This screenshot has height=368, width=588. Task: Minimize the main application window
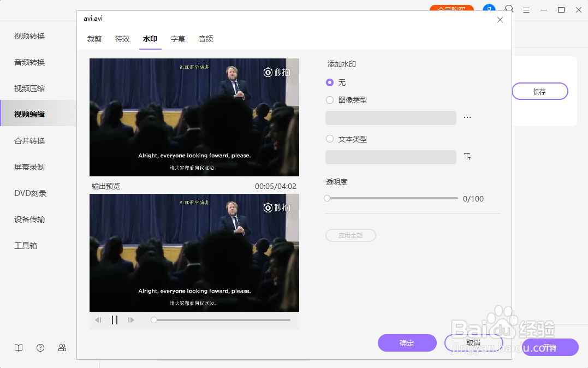point(544,10)
